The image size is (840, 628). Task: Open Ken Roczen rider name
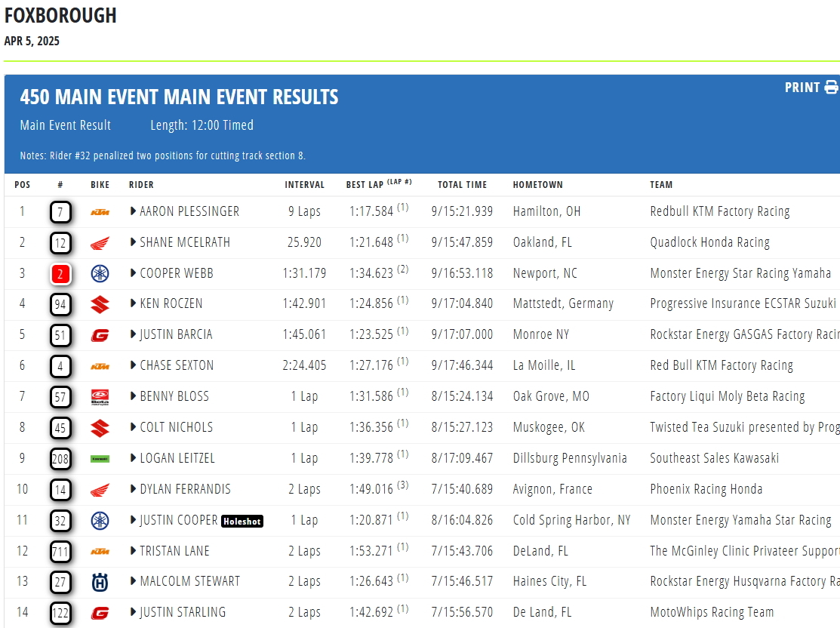(x=171, y=303)
